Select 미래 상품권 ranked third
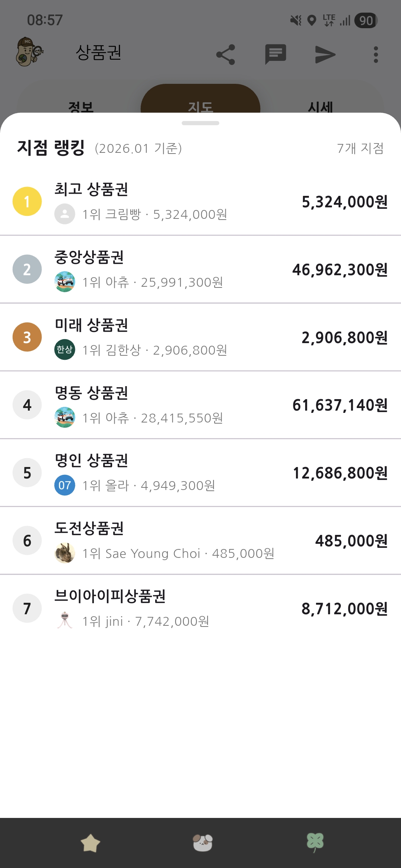The width and height of the screenshot is (401, 868). pos(200,337)
